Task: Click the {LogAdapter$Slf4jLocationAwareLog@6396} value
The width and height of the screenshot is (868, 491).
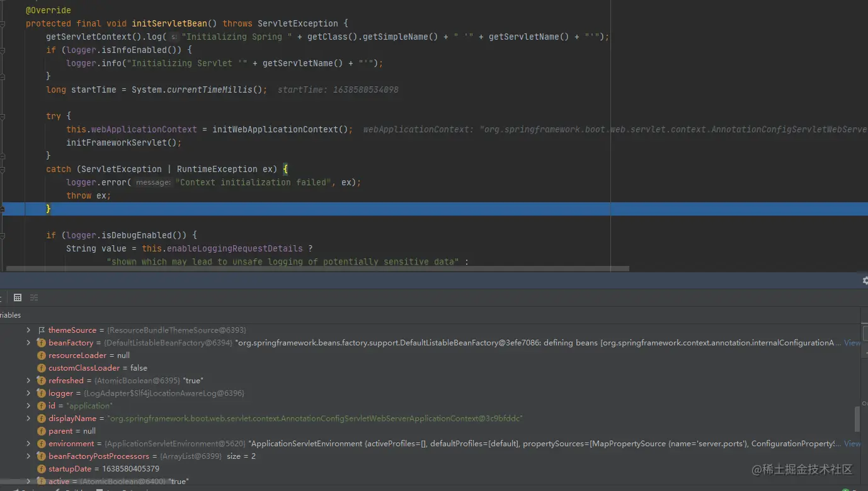Action: tap(164, 393)
